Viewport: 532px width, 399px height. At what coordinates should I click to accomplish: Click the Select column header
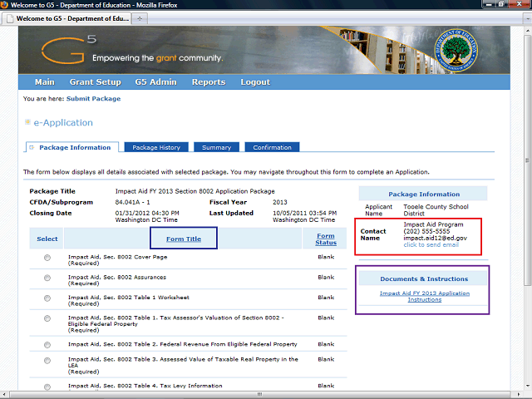[x=47, y=239]
